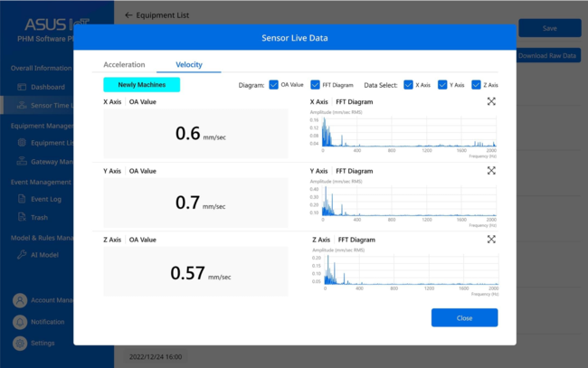
Task: Open Settings in the sidebar
Action: pos(42,344)
